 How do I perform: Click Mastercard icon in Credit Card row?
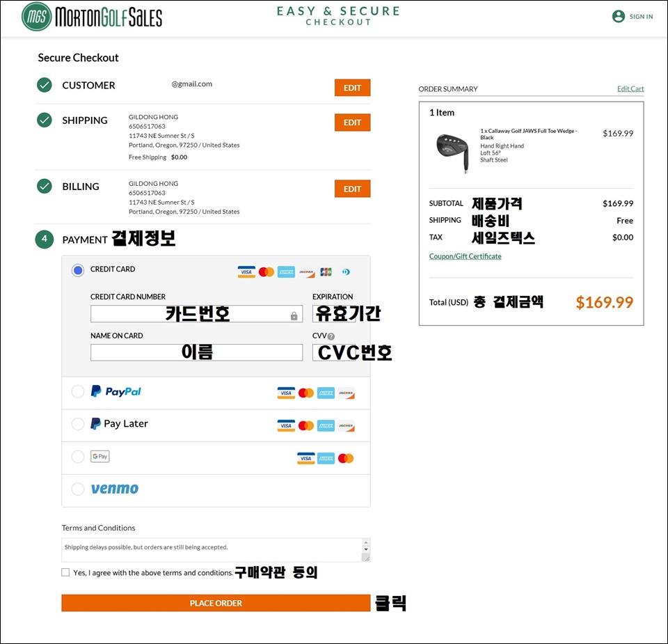point(267,272)
